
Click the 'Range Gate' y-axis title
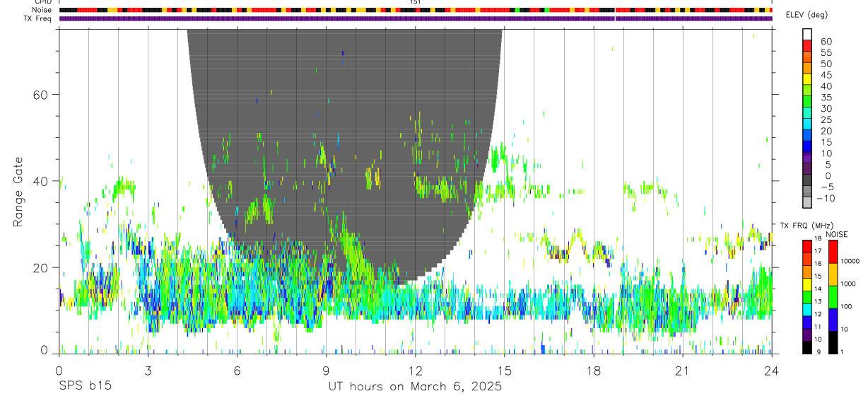19,192
